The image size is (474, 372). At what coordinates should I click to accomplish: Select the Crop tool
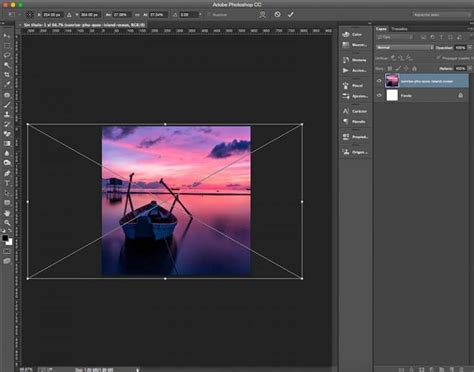(x=7, y=75)
